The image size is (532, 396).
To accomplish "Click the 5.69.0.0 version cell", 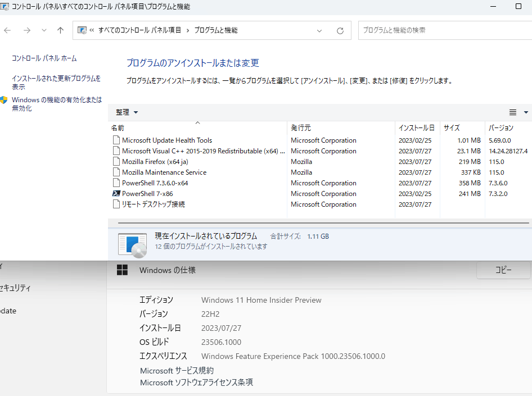I will tap(499, 140).
